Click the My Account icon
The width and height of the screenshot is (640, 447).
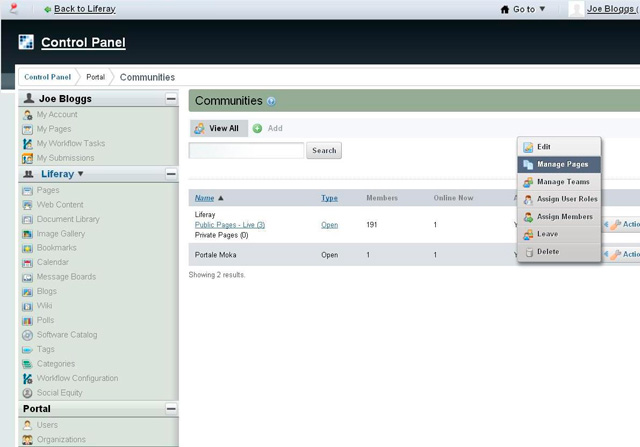(x=27, y=115)
